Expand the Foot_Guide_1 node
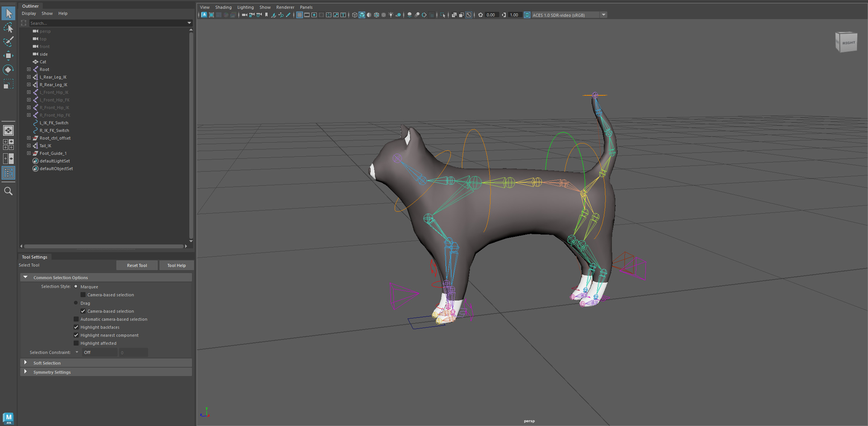Viewport: 868px width, 426px height. [29, 153]
